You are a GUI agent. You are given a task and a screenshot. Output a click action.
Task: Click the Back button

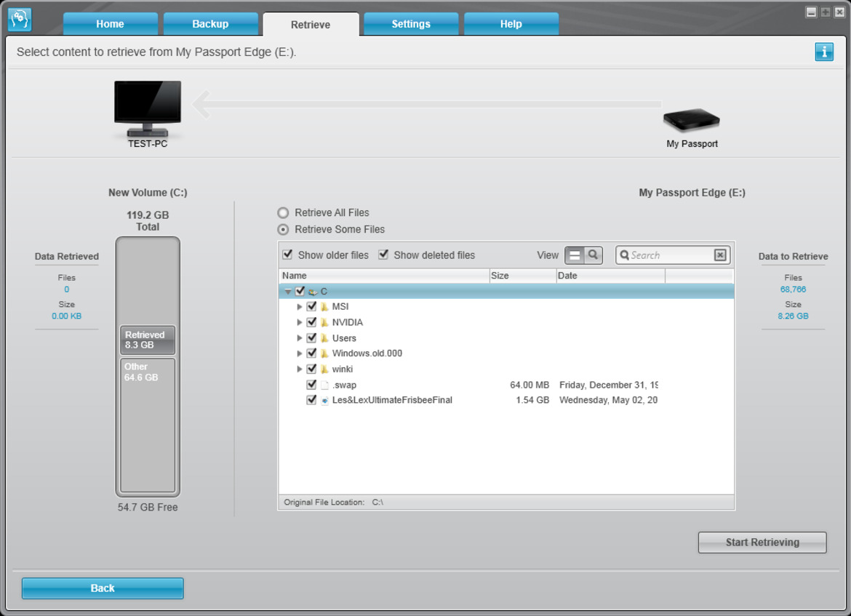coord(103,588)
